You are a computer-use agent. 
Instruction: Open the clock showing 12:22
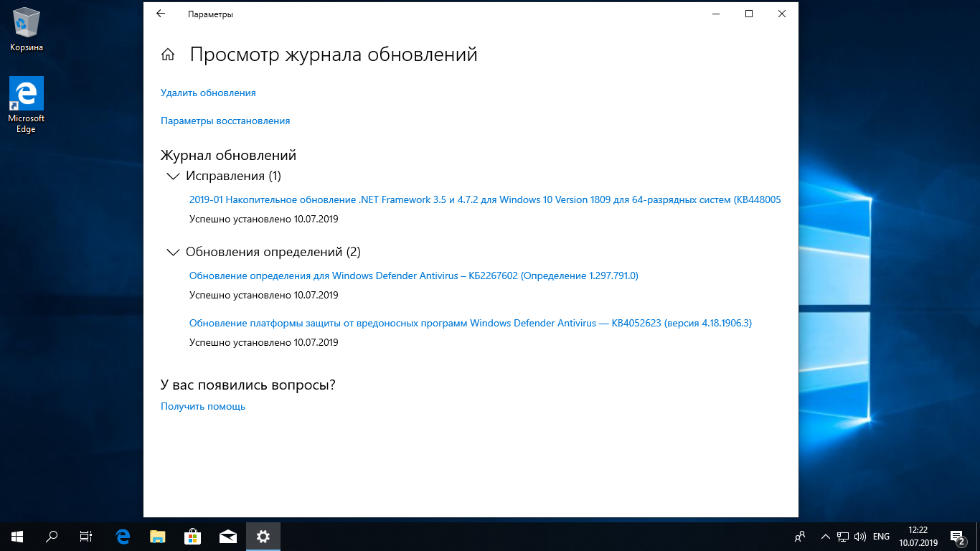(x=918, y=536)
